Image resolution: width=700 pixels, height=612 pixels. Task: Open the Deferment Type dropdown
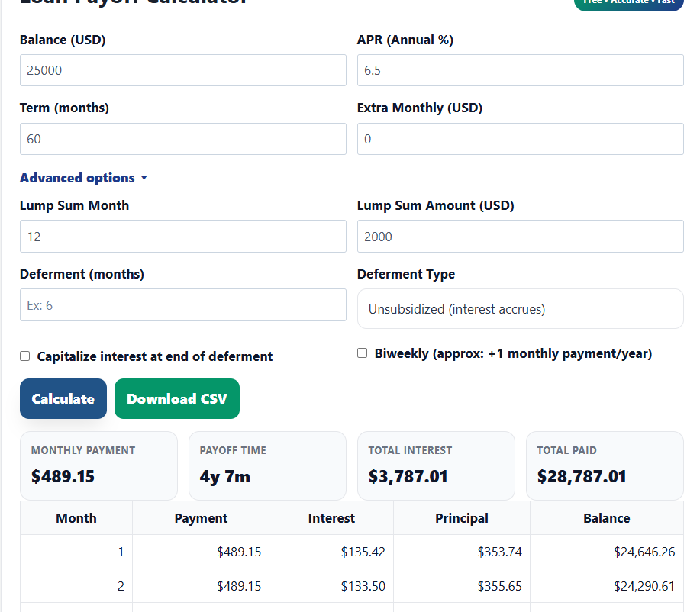tap(520, 309)
